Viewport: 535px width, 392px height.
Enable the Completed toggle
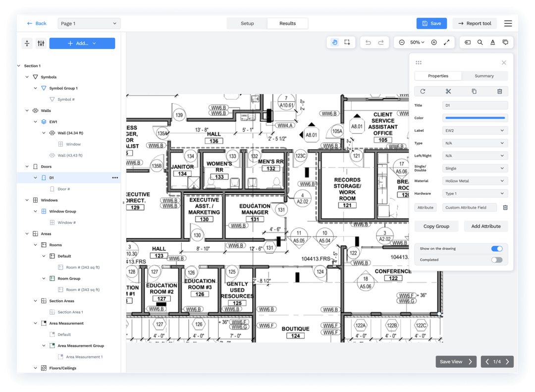coord(496,260)
